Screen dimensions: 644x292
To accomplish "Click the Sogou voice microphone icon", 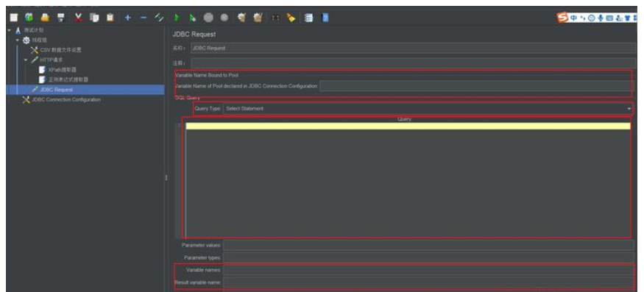I will click(601, 18).
